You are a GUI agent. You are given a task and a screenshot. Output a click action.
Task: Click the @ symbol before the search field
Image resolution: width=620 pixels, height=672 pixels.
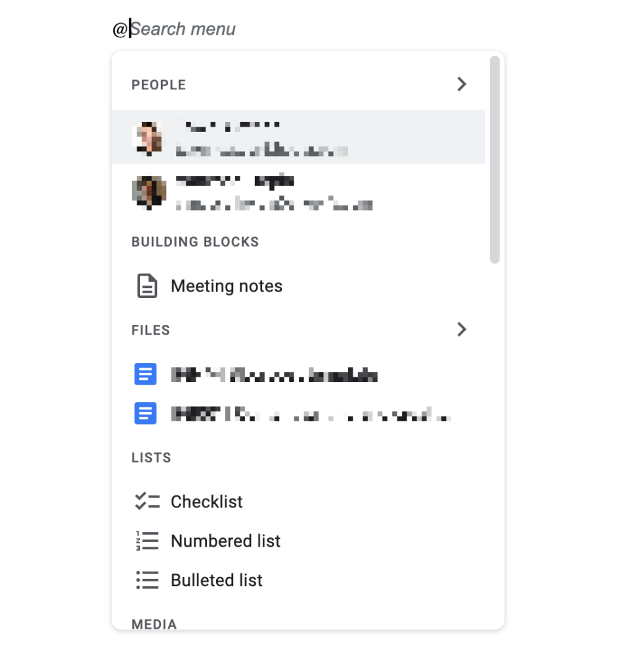pyautogui.click(x=119, y=28)
